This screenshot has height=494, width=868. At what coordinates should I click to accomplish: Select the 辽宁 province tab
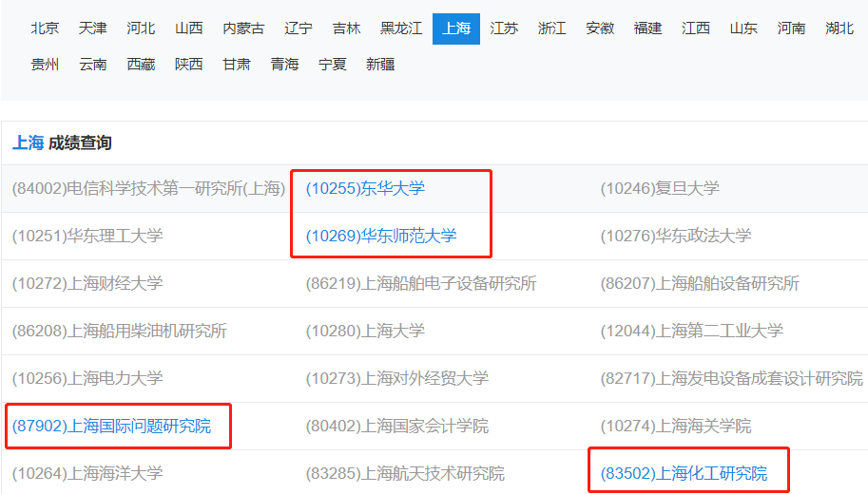299,28
